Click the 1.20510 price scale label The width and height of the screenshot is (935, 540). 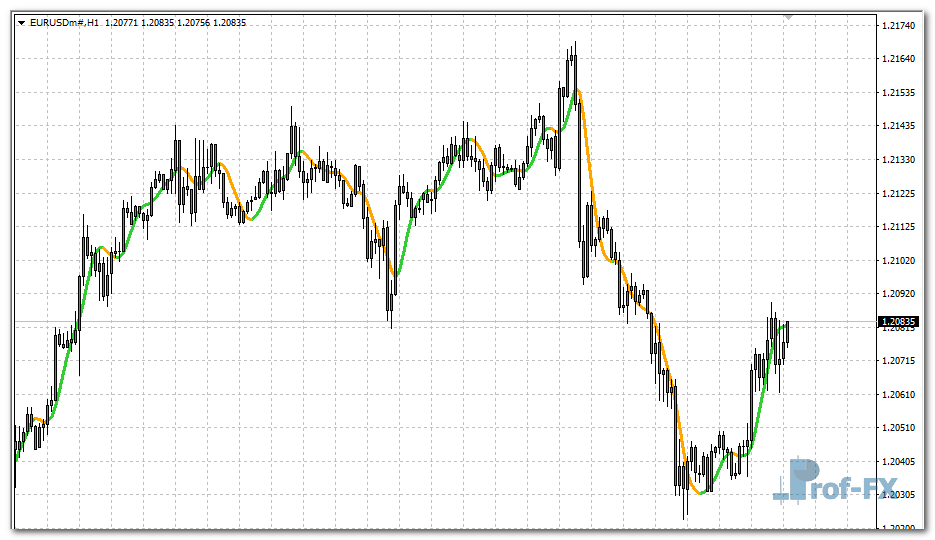pos(901,428)
